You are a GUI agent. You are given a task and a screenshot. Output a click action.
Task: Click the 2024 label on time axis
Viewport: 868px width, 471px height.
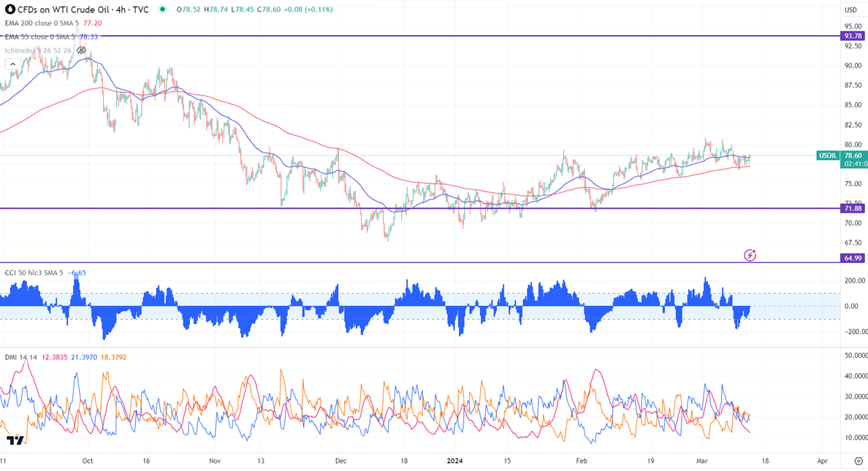[455, 461]
